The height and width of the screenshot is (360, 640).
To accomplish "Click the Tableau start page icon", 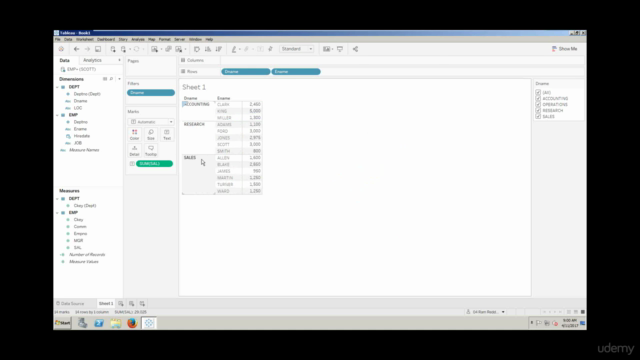I will point(61,49).
